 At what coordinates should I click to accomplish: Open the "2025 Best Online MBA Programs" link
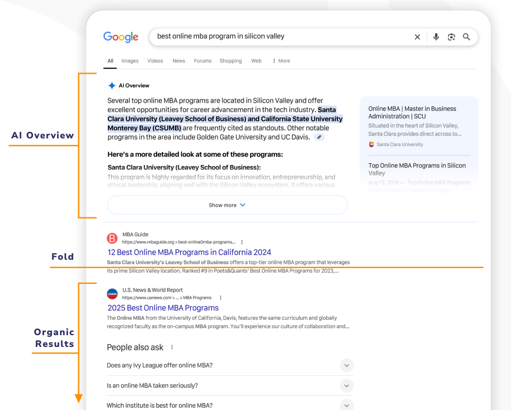pyautogui.click(x=163, y=307)
